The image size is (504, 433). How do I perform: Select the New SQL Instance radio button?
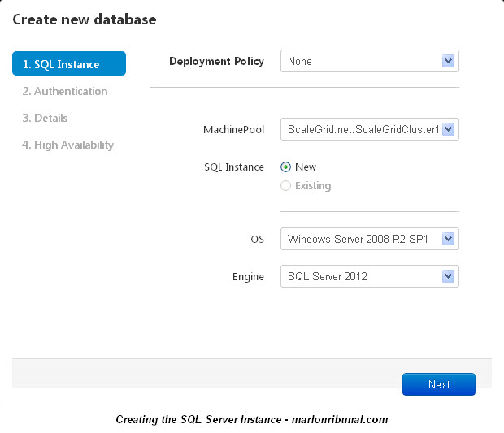(285, 167)
